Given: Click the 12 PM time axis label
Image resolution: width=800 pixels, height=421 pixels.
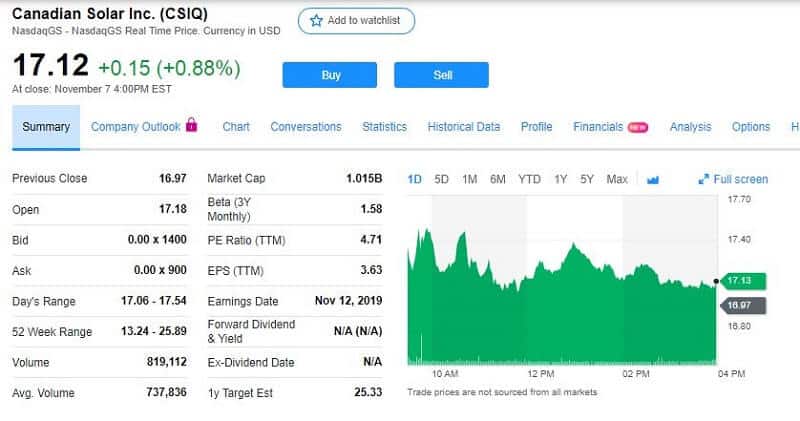Looking at the screenshot, I should (540, 374).
